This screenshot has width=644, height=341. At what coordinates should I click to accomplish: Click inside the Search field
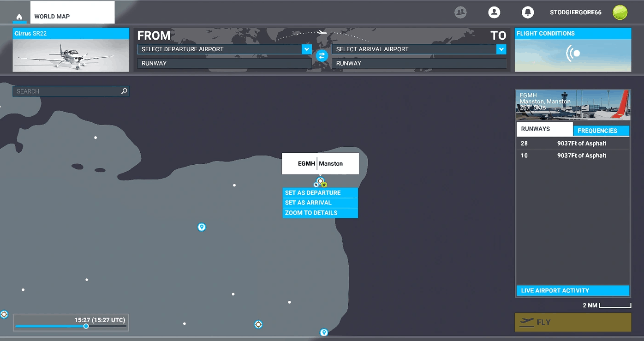coord(65,91)
